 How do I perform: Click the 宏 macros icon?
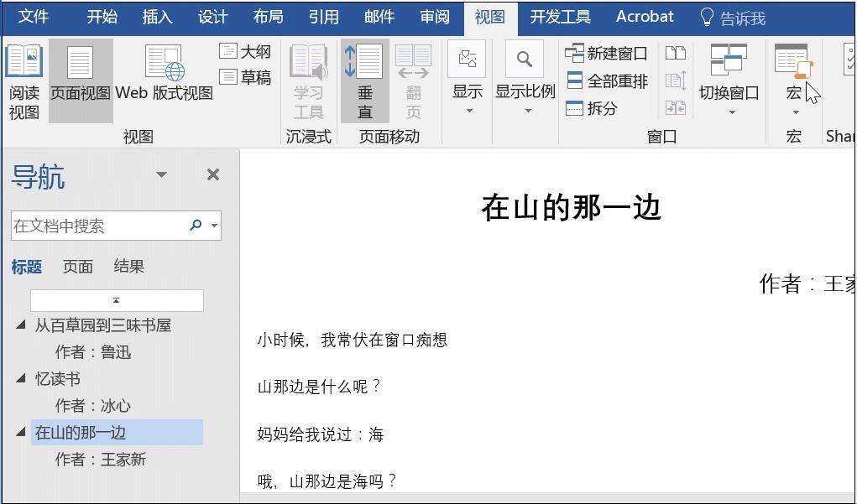(794, 61)
